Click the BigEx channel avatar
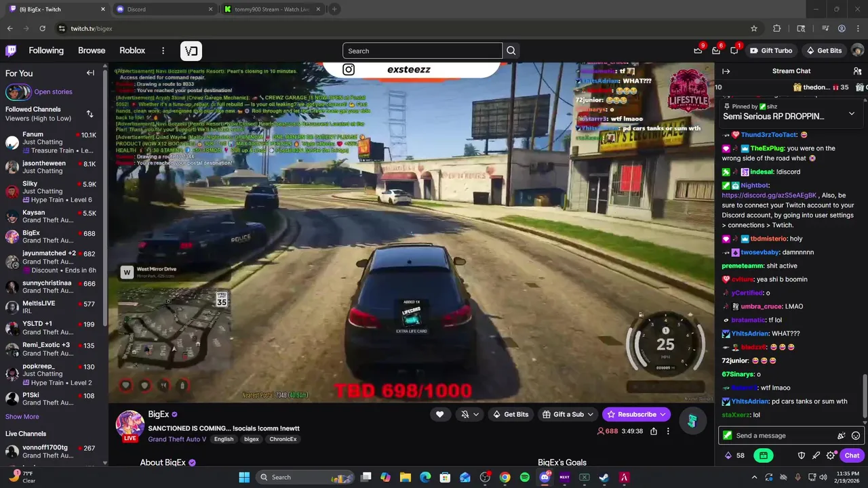 [x=130, y=425]
